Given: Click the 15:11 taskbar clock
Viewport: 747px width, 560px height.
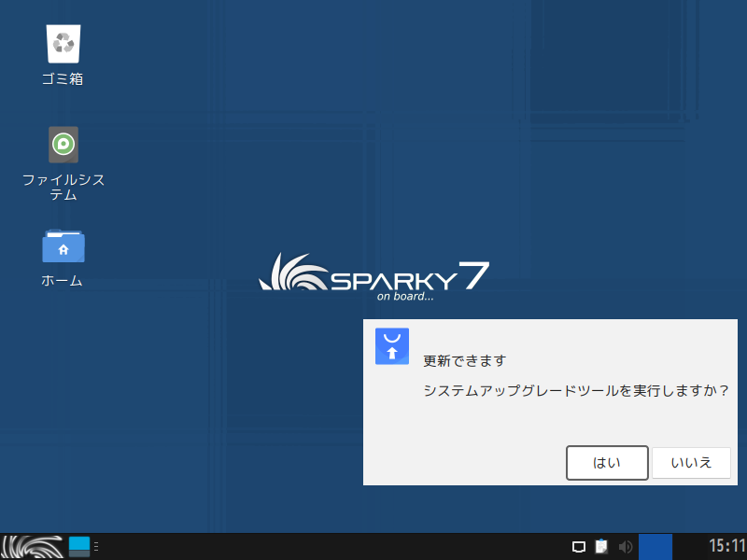Looking at the screenshot, I should (727, 546).
